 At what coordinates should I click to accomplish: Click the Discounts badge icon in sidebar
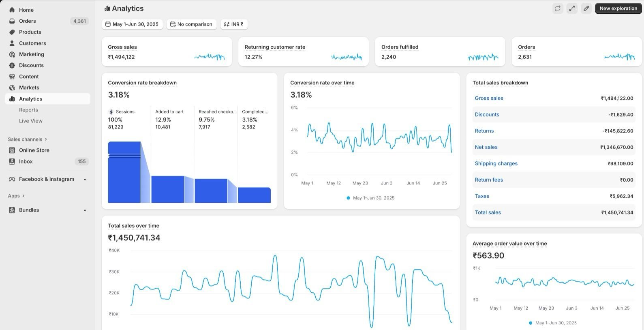(12, 65)
